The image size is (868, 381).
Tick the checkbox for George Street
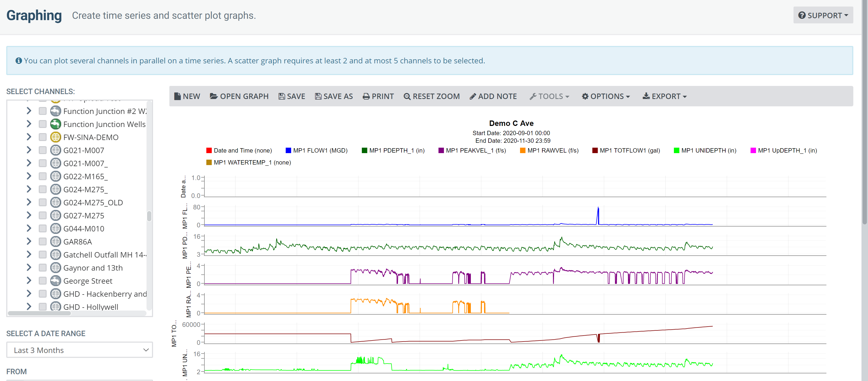43,281
